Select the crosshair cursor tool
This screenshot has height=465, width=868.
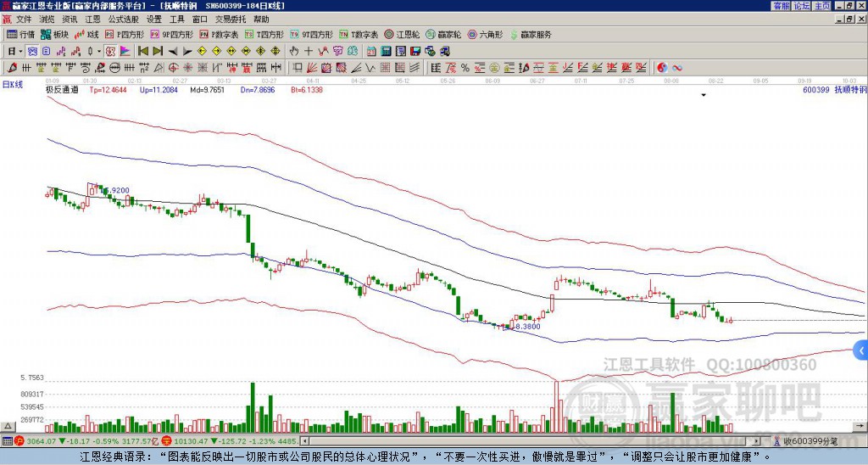[x=309, y=52]
